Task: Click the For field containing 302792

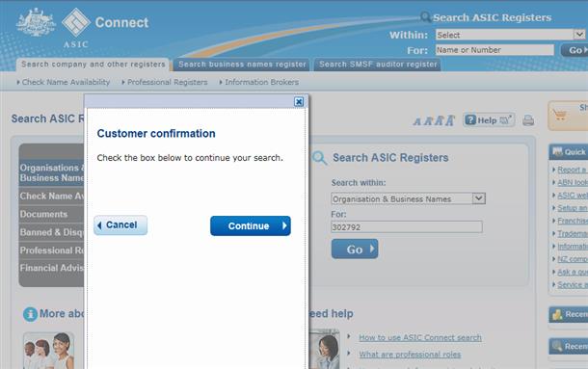Action: tap(407, 227)
